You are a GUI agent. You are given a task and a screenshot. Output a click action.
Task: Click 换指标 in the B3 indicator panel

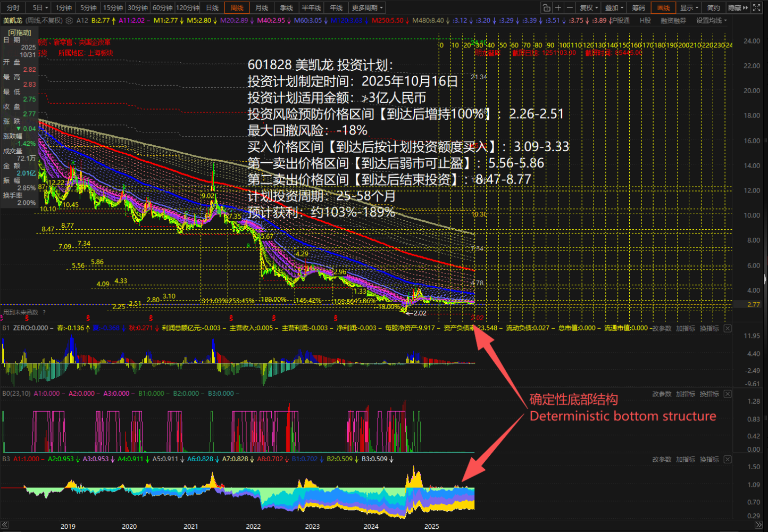(x=709, y=459)
